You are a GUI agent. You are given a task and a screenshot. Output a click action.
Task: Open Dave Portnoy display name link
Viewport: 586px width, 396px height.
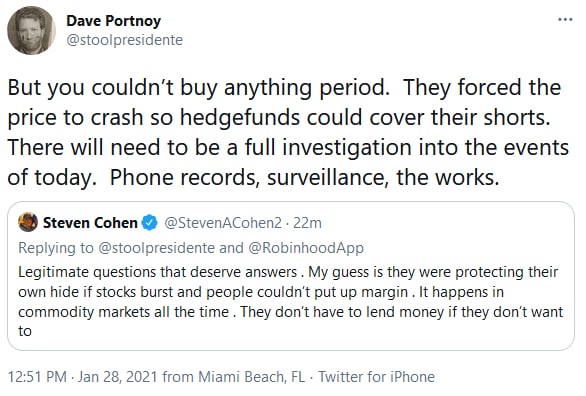(114, 21)
